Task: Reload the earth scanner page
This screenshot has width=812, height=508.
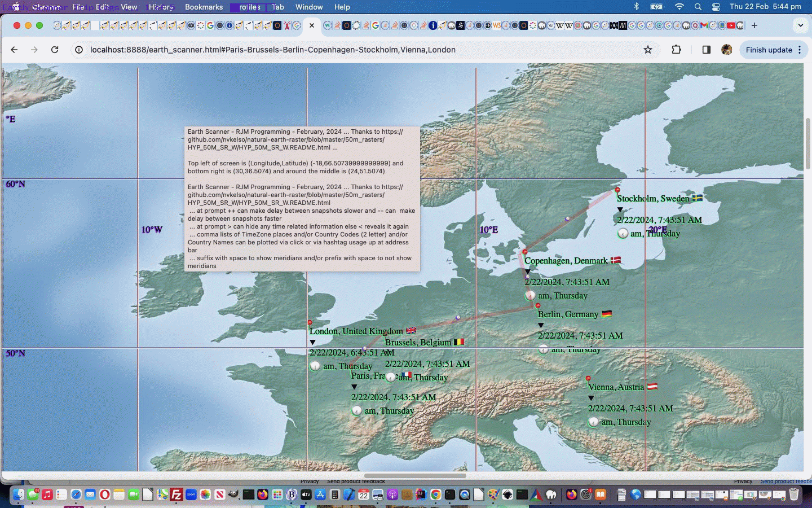Action: pyautogui.click(x=55, y=50)
